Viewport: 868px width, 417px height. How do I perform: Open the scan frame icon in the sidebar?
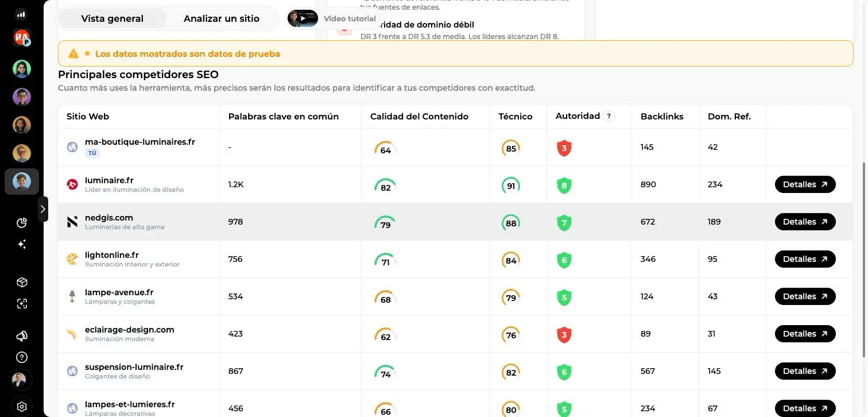coord(22,304)
